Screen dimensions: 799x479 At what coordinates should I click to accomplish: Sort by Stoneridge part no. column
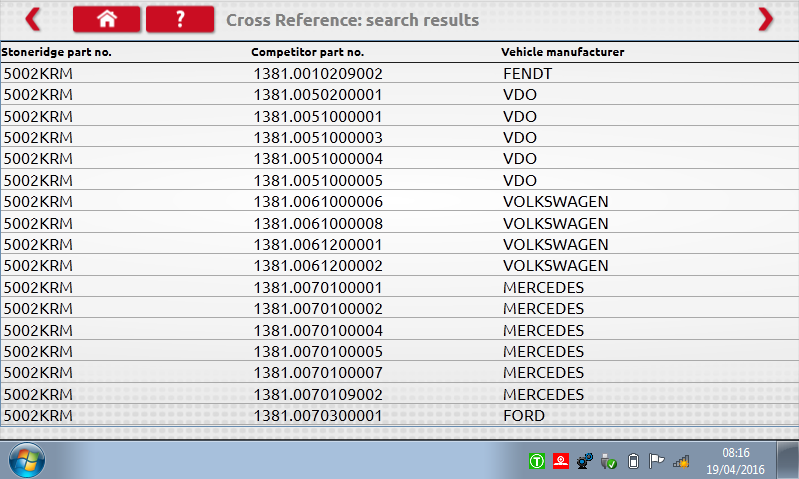(56, 52)
